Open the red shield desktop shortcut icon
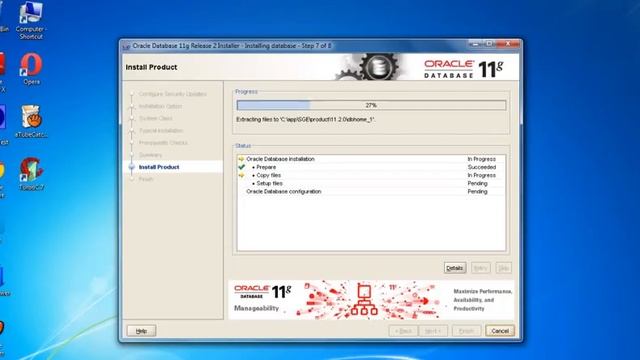The width and height of the screenshot is (640, 360). point(31,174)
